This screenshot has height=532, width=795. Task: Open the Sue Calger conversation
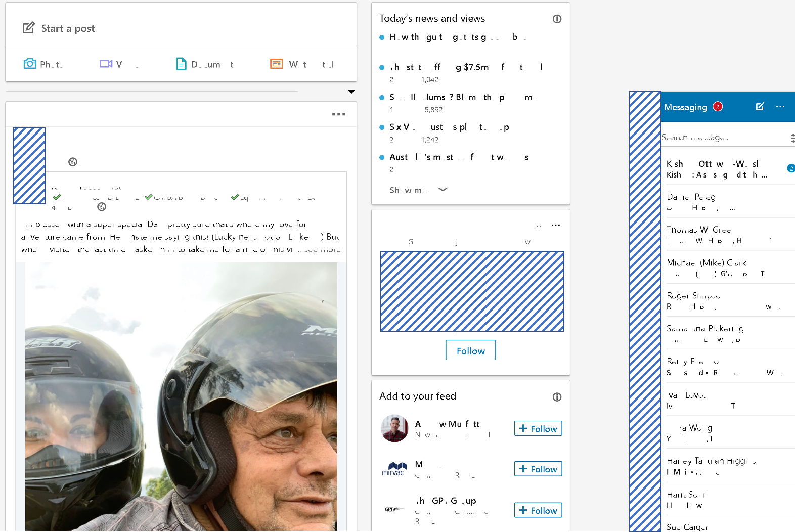click(728, 524)
